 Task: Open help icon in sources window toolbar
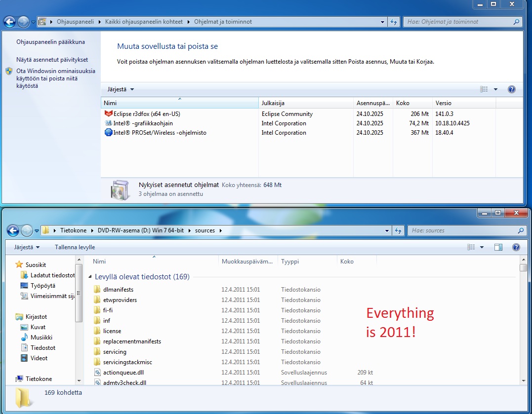[x=516, y=247]
